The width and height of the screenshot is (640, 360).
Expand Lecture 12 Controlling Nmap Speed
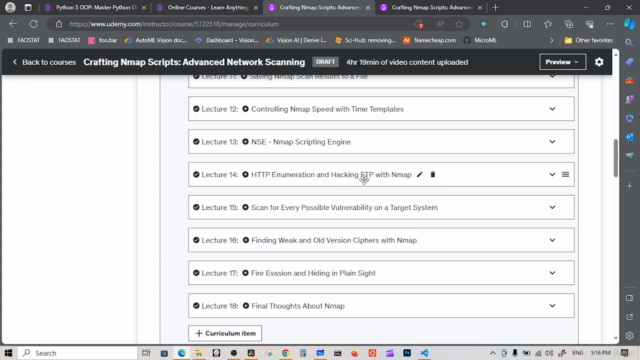click(x=552, y=109)
